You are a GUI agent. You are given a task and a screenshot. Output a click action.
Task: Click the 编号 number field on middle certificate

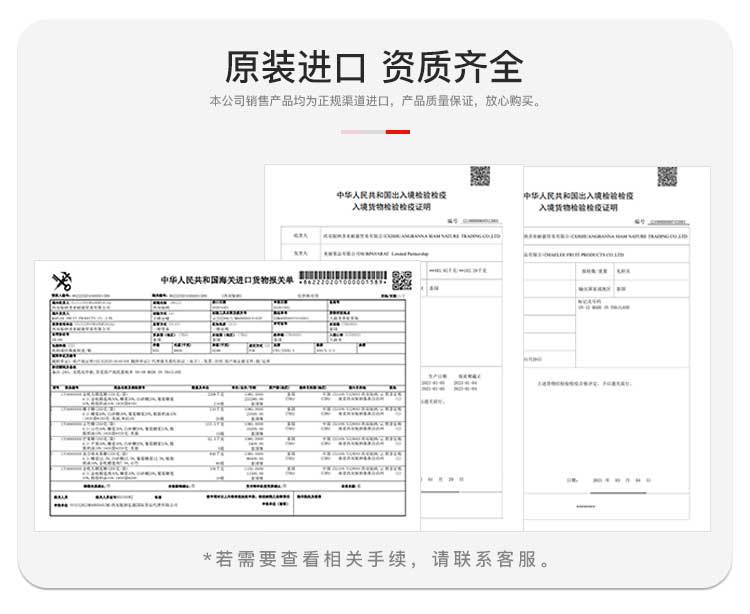[474, 221]
